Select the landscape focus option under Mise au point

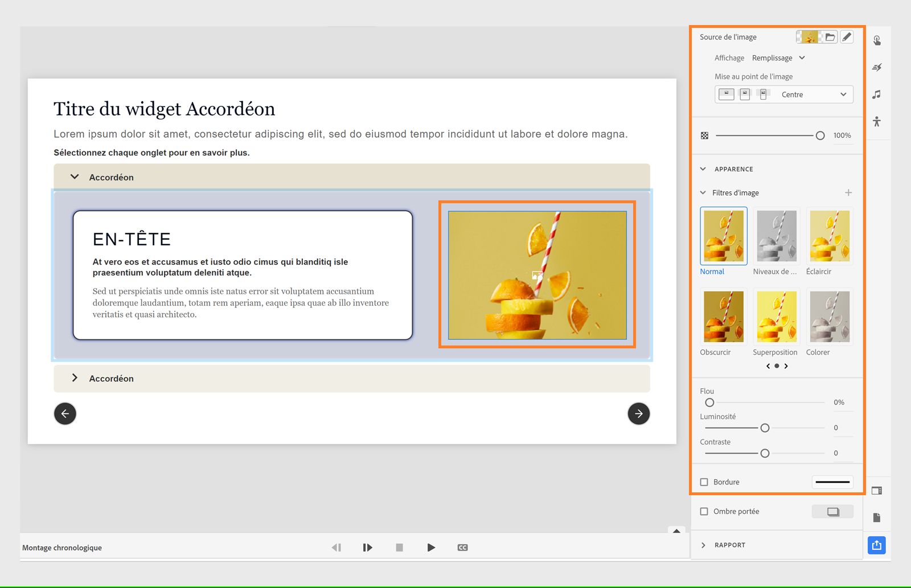pyautogui.click(x=726, y=94)
